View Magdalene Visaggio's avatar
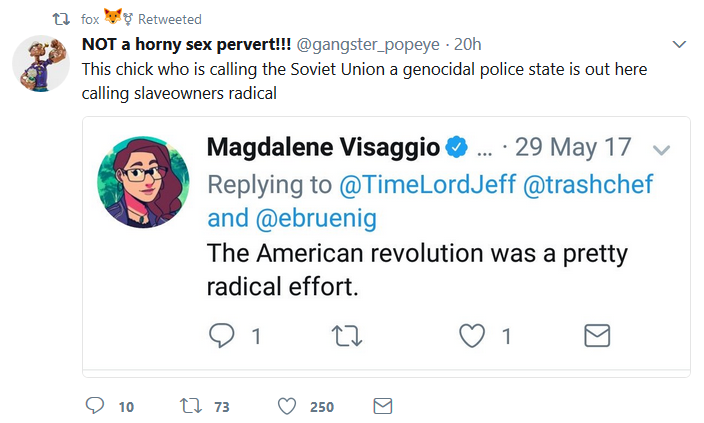The image size is (704, 423). tap(142, 180)
